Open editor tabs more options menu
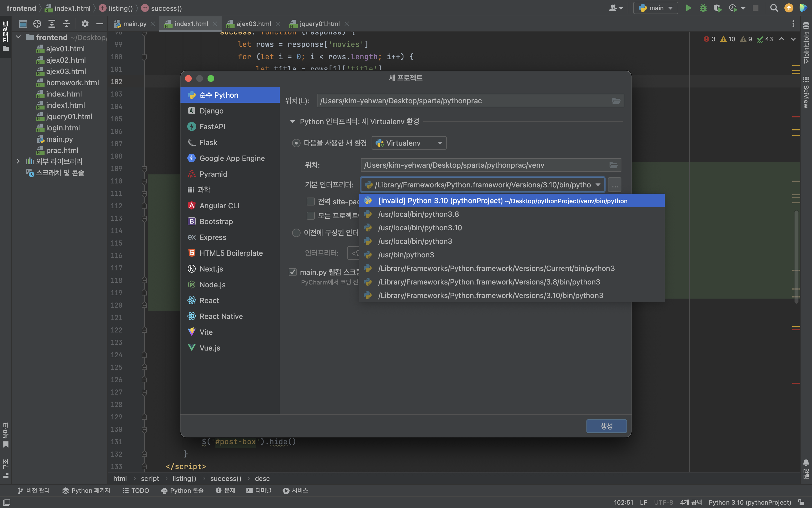Image resolution: width=812 pixels, height=508 pixels. pos(793,24)
